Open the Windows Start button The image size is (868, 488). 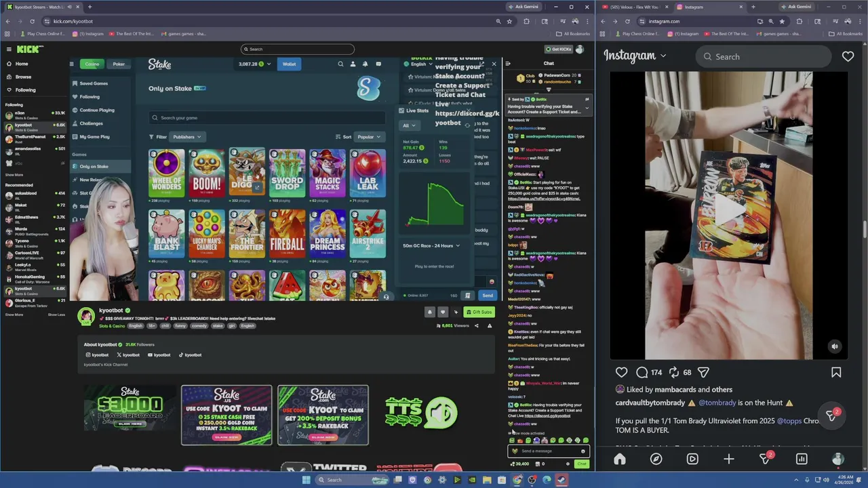[x=306, y=480]
